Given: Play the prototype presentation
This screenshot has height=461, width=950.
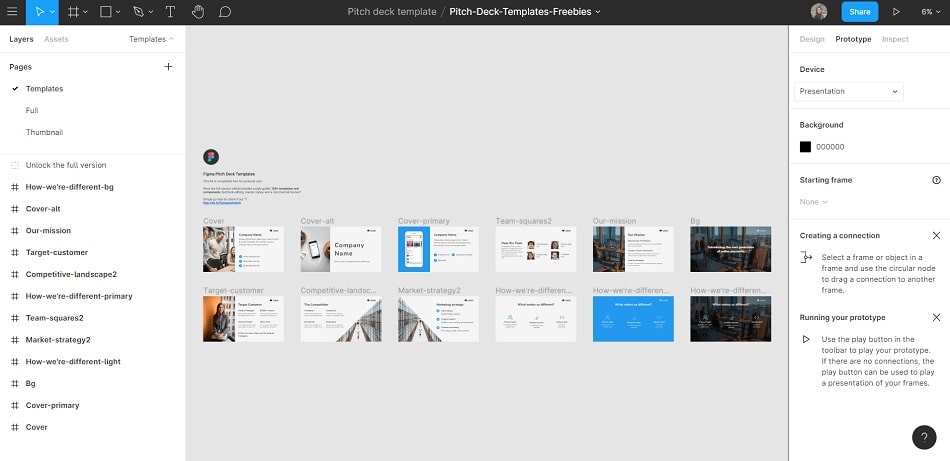Looking at the screenshot, I should [x=896, y=12].
